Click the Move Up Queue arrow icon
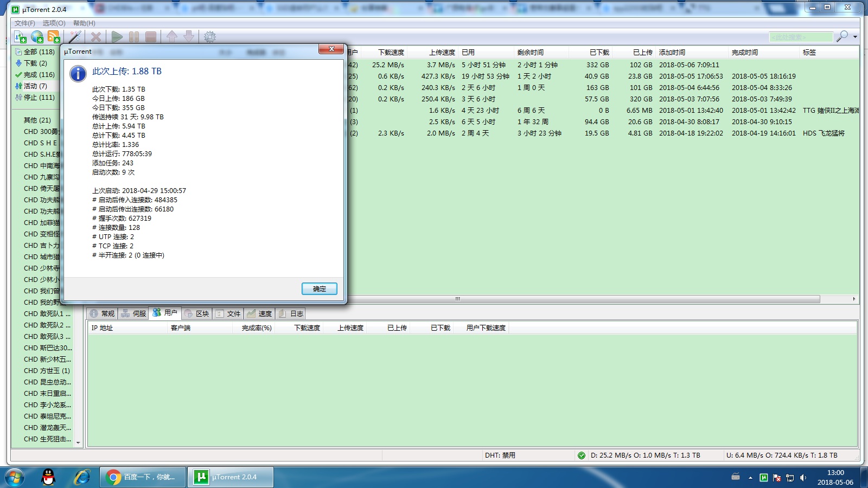Image resolution: width=868 pixels, height=488 pixels. 172,37
